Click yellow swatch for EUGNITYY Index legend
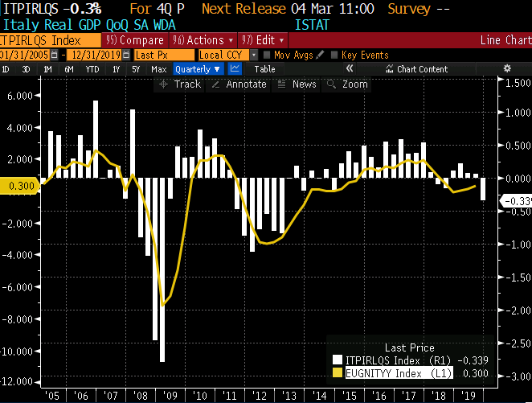 tap(338, 372)
